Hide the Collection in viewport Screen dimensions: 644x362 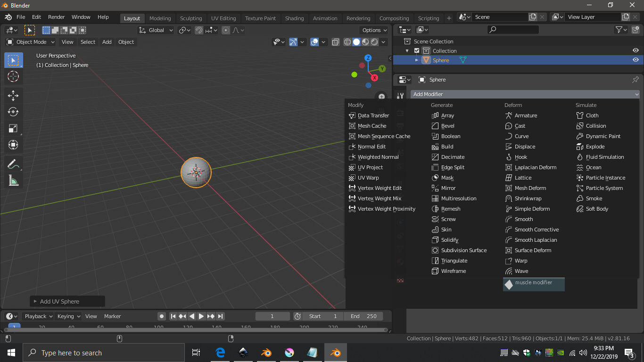[x=636, y=50]
